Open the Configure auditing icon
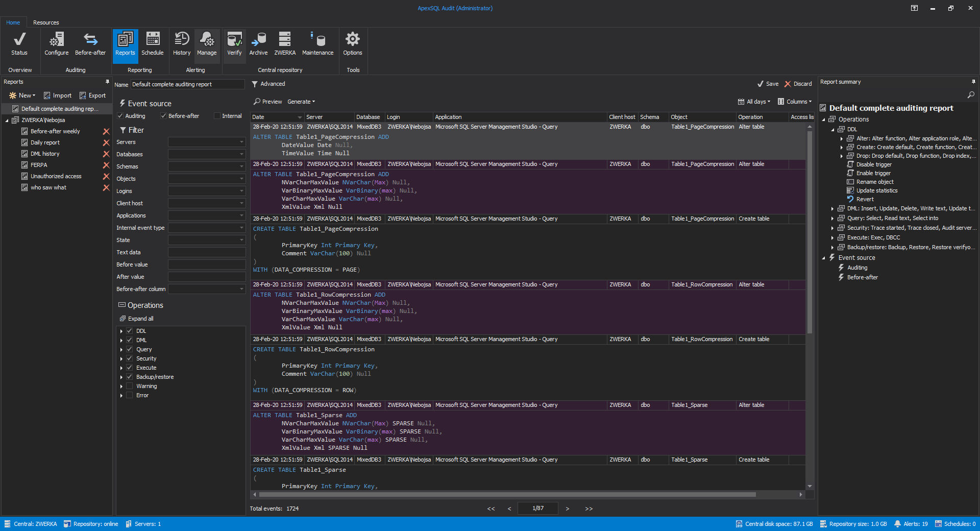This screenshot has height=531, width=980. [x=56, y=44]
